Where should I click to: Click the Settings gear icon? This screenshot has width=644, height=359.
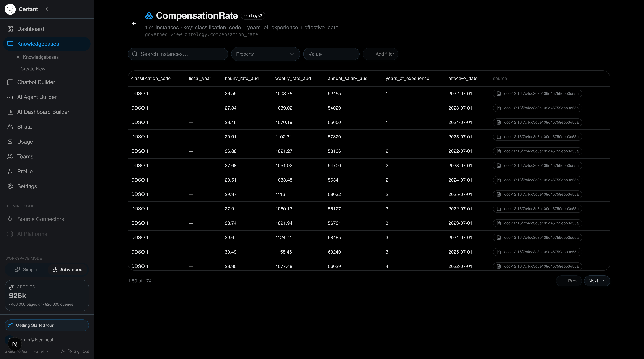pyautogui.click(x=10, y=186)
